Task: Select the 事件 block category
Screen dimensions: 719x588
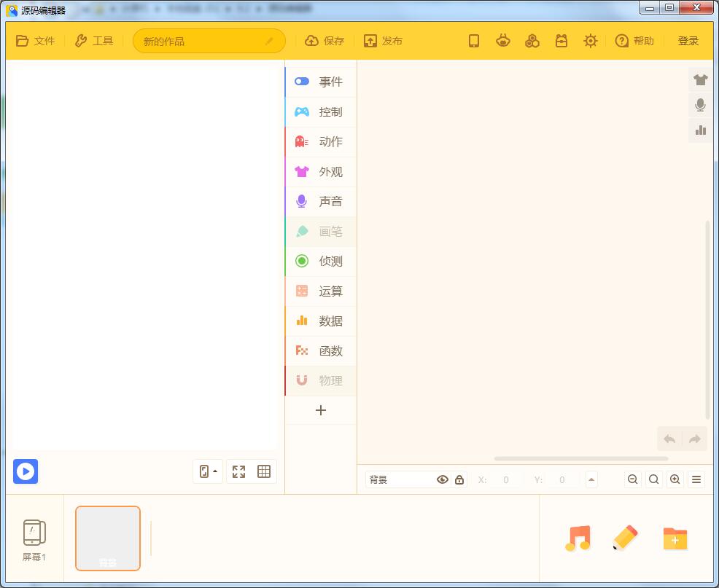Action: point(321,82)
